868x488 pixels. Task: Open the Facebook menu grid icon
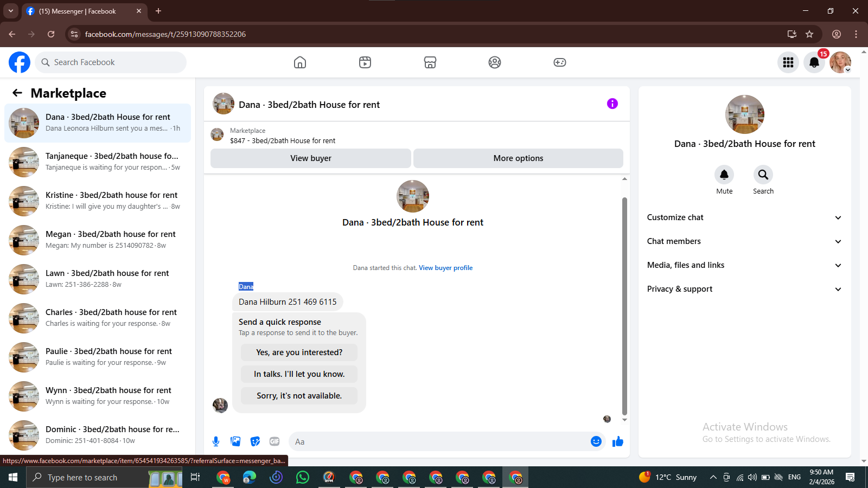(788, 62)
